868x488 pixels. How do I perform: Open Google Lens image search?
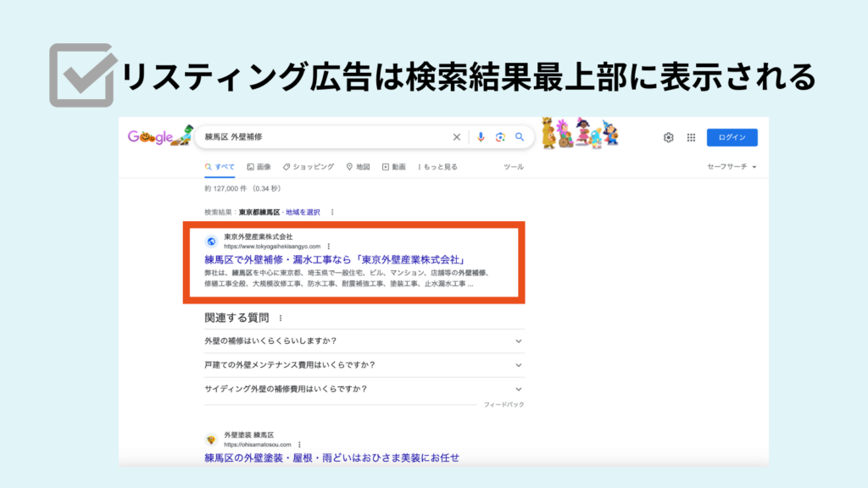click(x=500, y=137)
